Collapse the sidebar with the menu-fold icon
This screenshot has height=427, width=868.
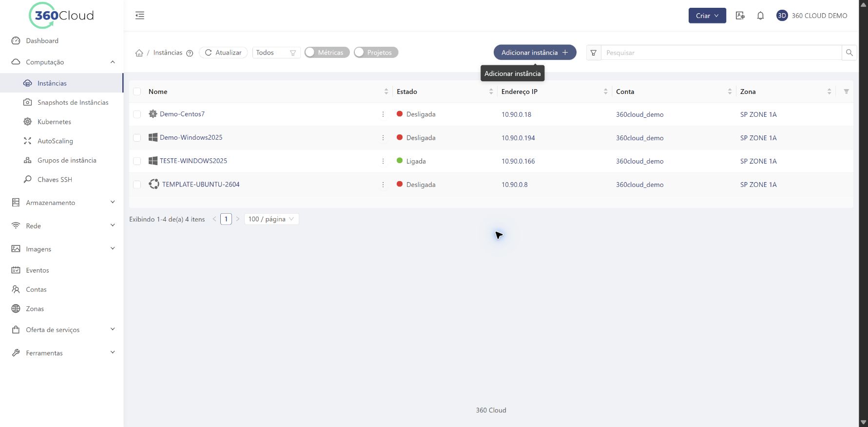(x=140, y=16)
